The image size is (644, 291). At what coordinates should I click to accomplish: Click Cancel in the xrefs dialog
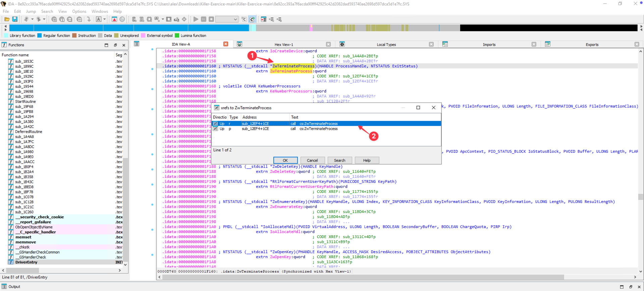click(312, 160)
